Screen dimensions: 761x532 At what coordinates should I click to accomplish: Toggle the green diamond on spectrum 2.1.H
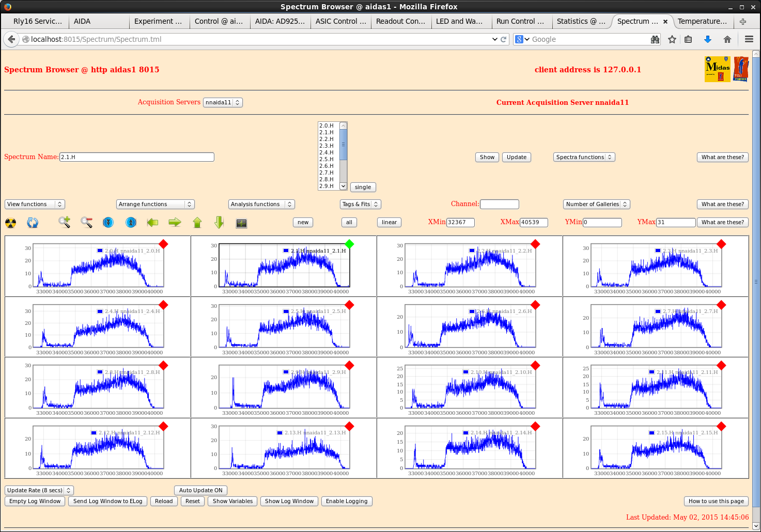[350, 244]
